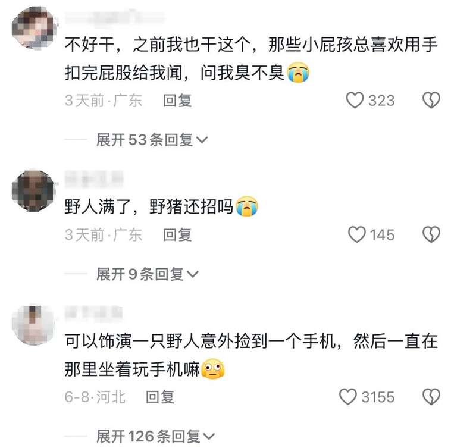
Task: Tap the third commenter's blurred username
Action: click(x=94, y=313)
